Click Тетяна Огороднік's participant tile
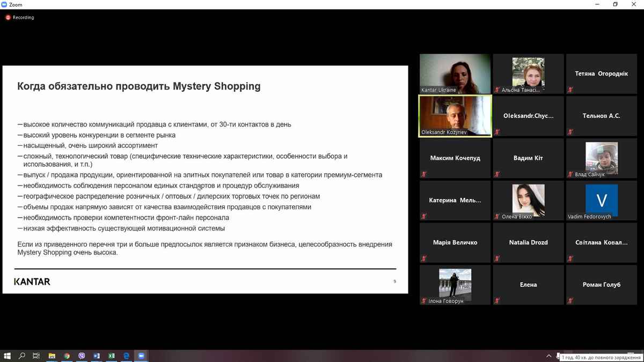Viewport: 644px width, 362px height. point(601,73)
